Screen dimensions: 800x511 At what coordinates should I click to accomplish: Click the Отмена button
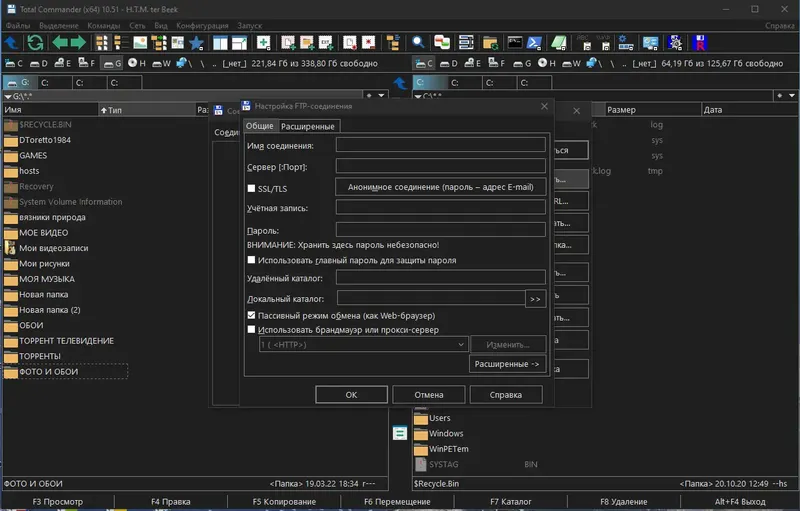(429, 394)
